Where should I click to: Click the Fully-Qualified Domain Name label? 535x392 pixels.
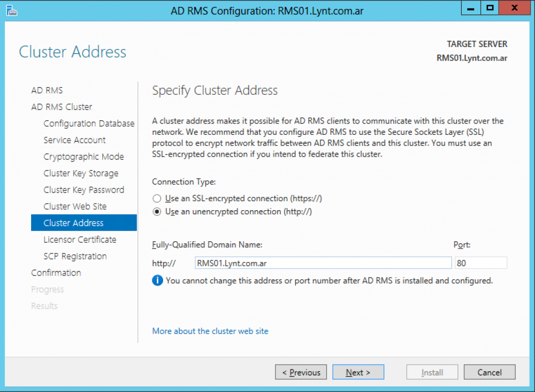207,244
